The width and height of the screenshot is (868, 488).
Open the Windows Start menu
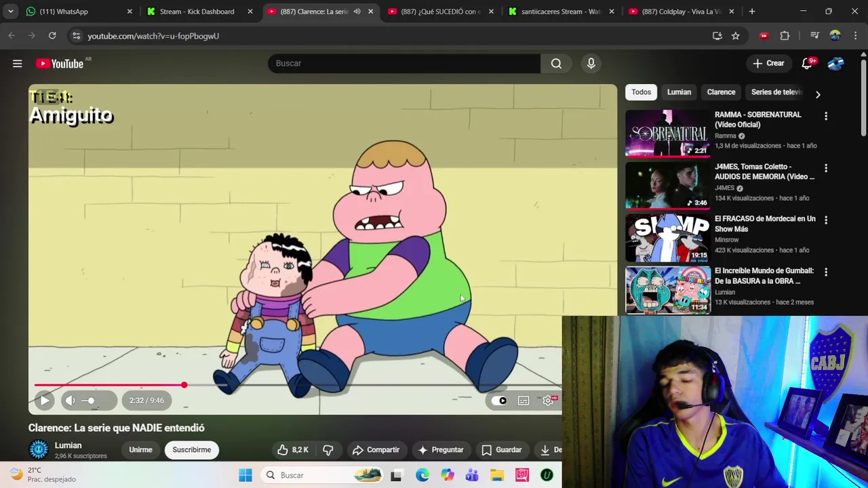[245, 475]
